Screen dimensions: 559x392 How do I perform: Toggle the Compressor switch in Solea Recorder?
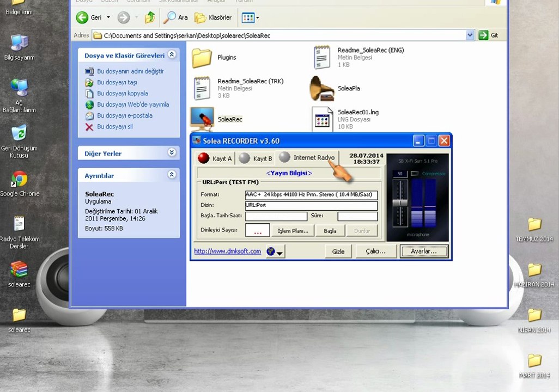415,174
